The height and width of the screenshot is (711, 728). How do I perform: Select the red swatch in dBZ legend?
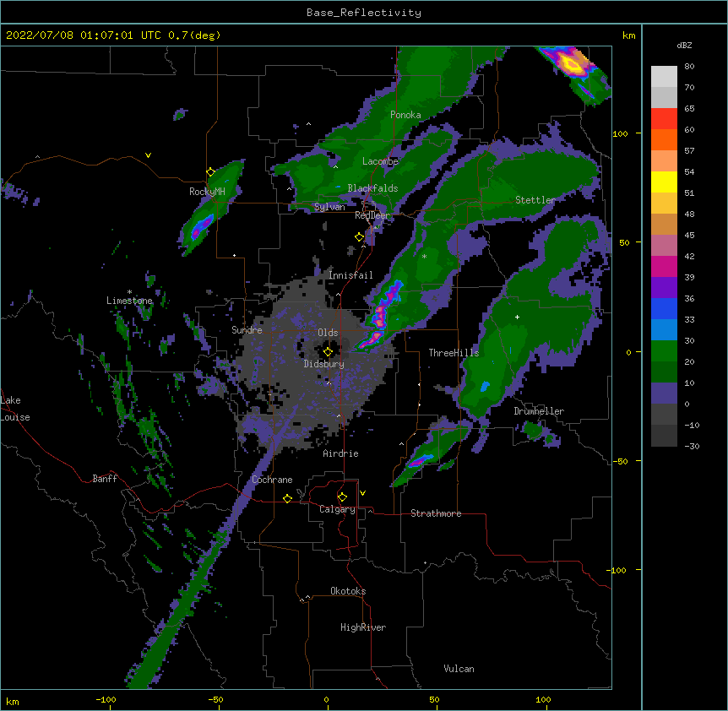664,119
